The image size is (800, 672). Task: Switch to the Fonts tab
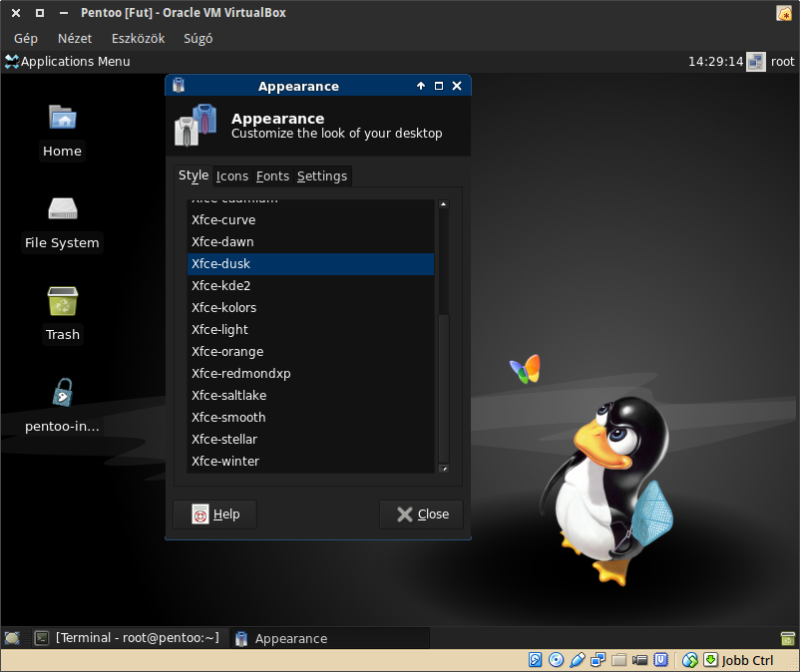pos(272,176)
